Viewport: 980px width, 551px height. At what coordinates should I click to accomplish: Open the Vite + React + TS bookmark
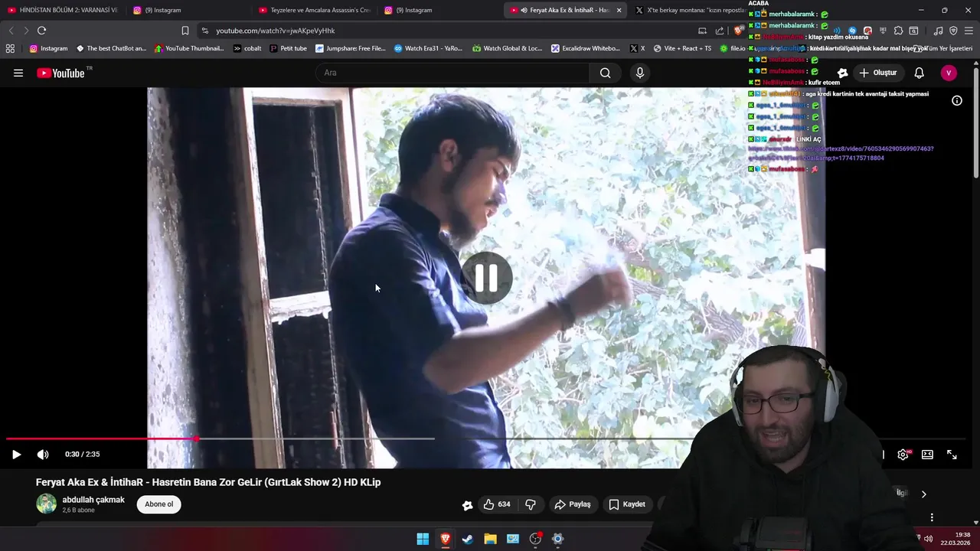pyautogui.click(x=682, y=48)
